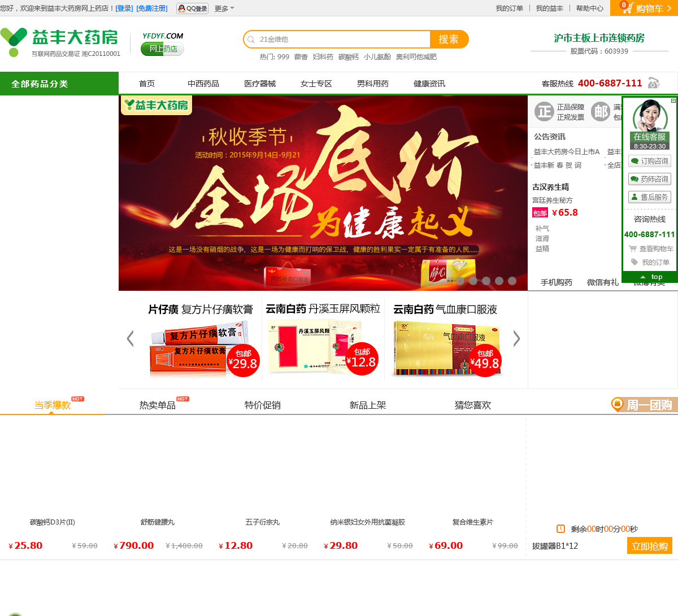The image size is (678, 616).
Task: Switch to 猜您喜欢 tab
Action: click(473, 405)
